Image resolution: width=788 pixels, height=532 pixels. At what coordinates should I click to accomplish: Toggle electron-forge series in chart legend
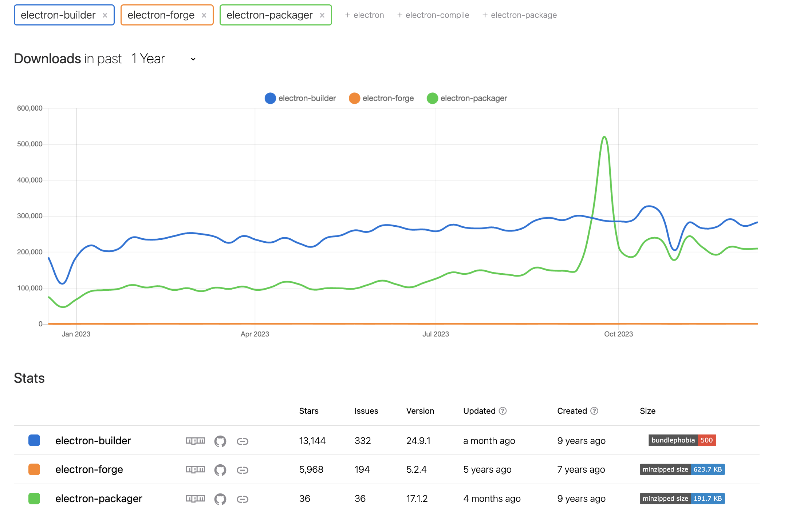pyautogui.click(x=381, y=98)
